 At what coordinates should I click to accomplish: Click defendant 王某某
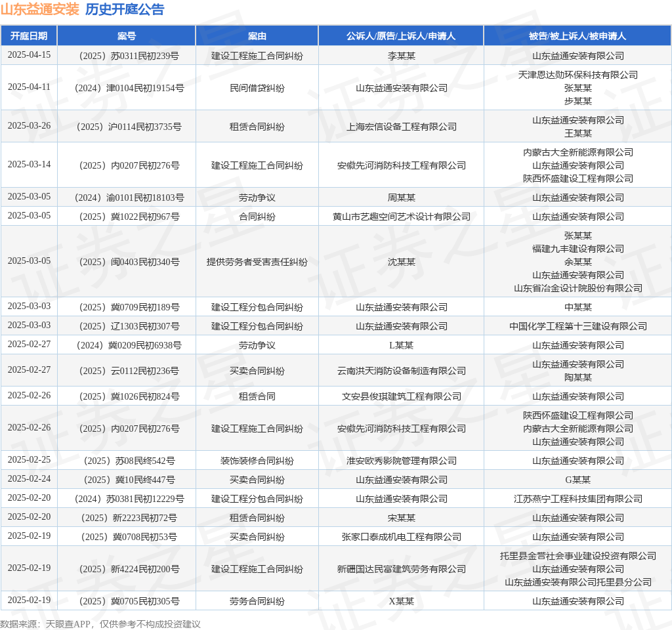[x=577, y=133]
